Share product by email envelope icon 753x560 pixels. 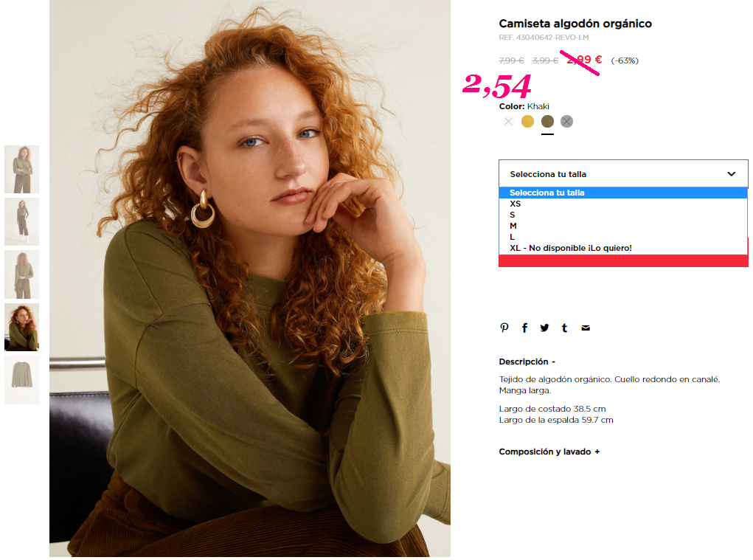(x=586, y=328)
